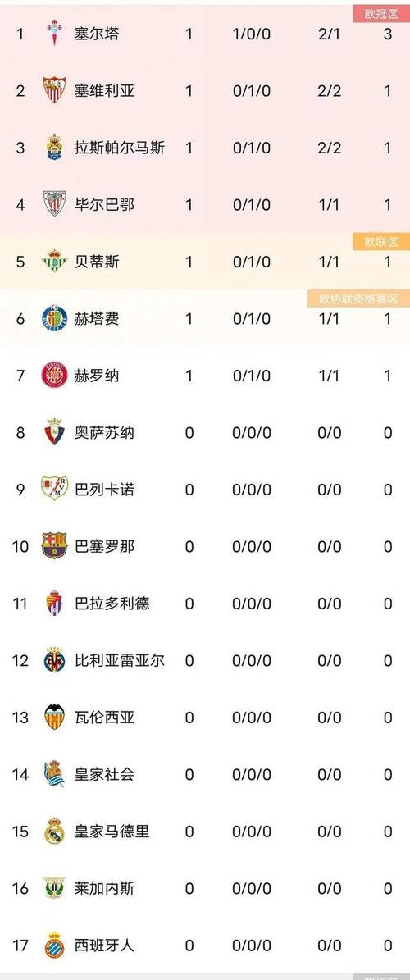Open the Real Sociedad badge
This screenshot has height=980, width=410.
(x=54, y=774)
